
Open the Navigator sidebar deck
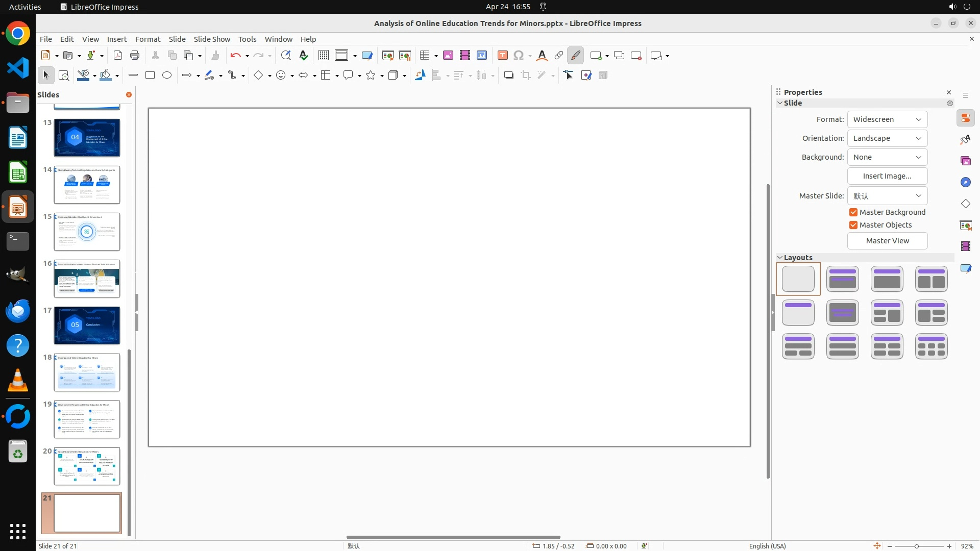965,183
